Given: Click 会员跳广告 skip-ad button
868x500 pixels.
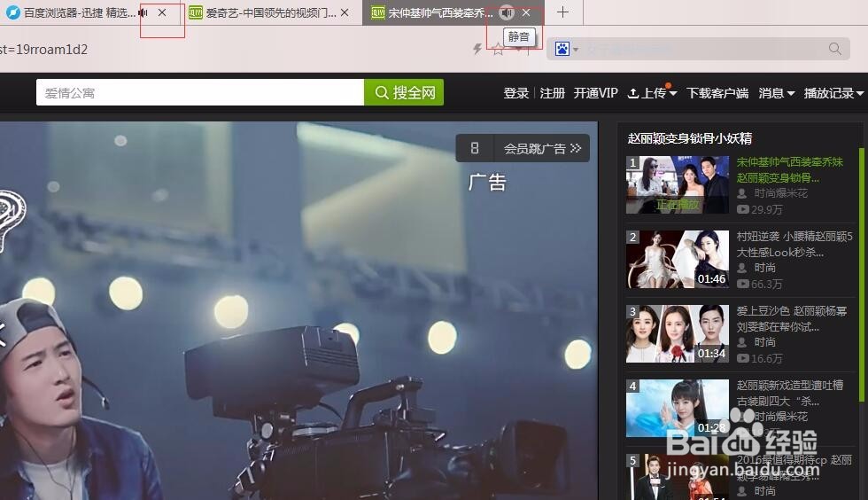Looking at the screenshot, I should pos(542,148).
